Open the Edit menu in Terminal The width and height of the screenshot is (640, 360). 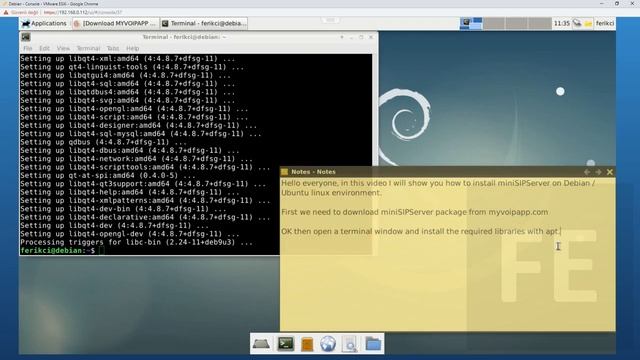click(44, 48)
